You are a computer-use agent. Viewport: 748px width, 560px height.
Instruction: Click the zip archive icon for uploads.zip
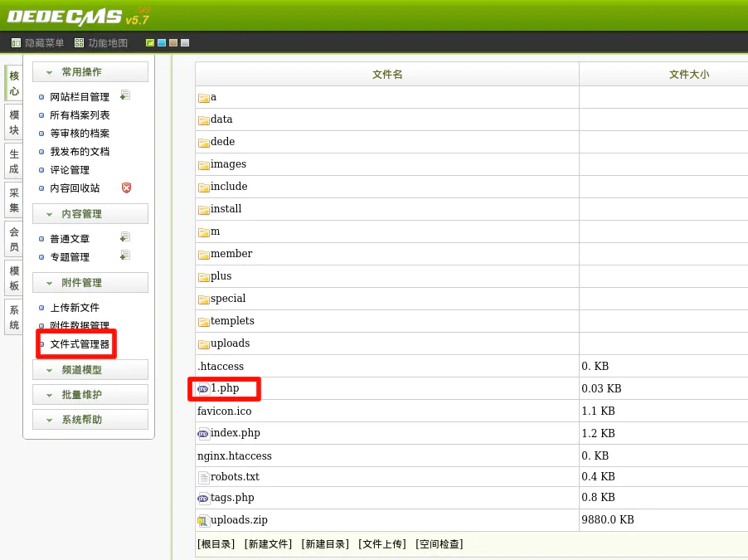tap(203, 520)
